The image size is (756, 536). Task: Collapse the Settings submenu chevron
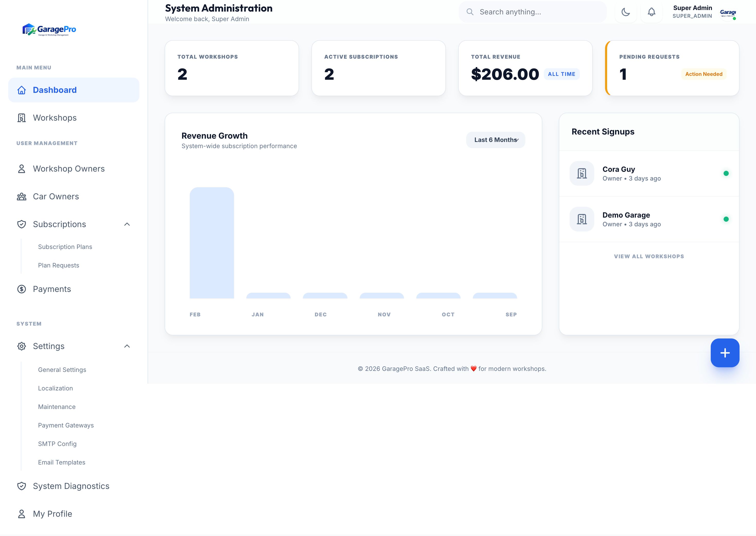(127, 346)
